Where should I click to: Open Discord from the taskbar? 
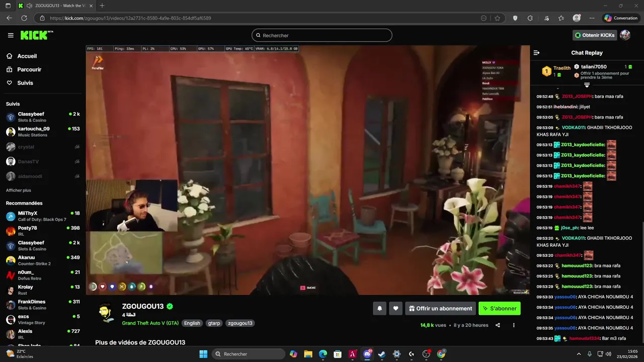pyautogui.click(x=367, y=354)
